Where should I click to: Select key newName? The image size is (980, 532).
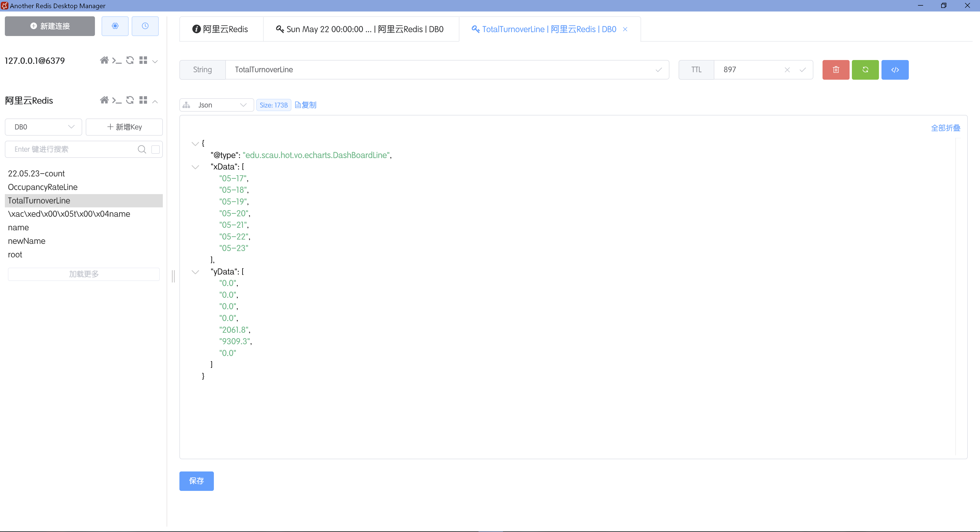click(x=84, y=241)
